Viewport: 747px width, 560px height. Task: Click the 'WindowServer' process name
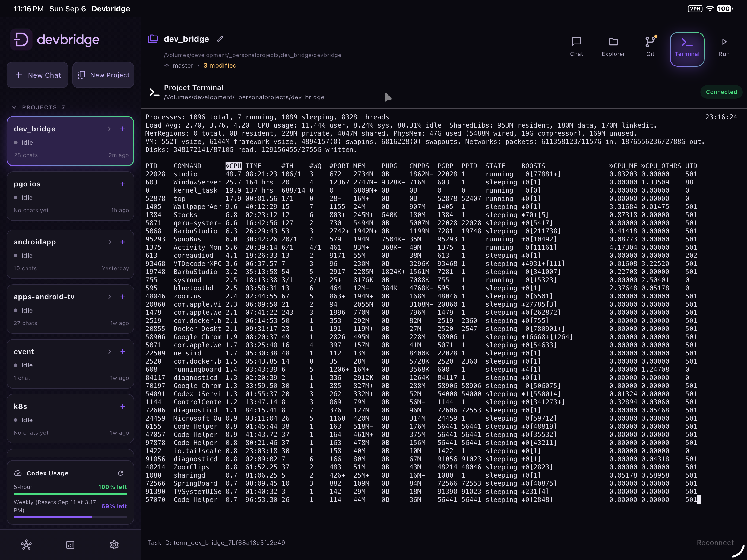198,182
